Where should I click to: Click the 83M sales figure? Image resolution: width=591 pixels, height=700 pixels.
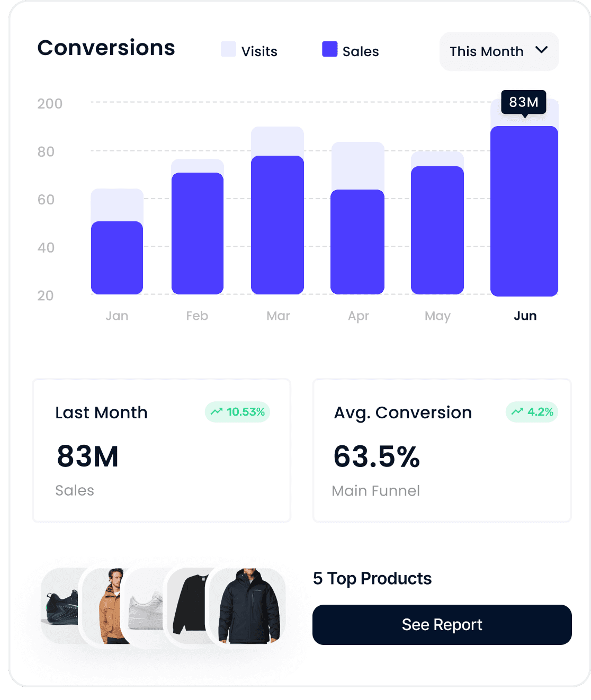87,456
